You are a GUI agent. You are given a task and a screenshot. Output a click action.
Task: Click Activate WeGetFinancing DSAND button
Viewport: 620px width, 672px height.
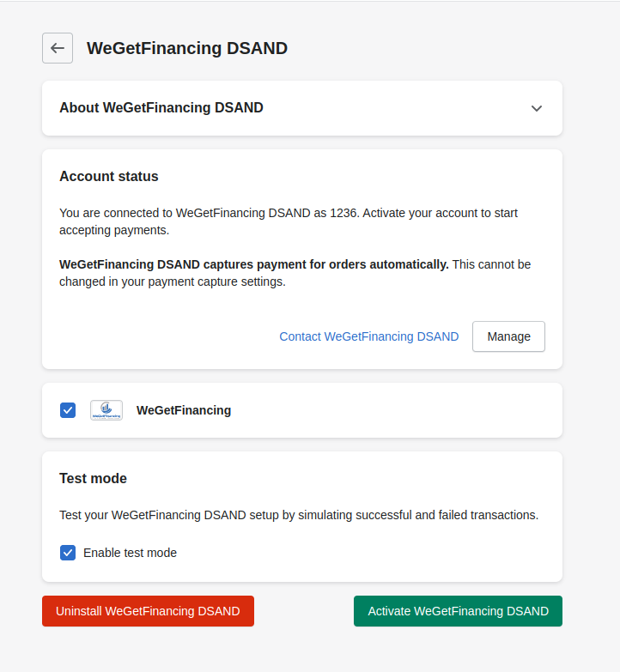(x=458, y=611)
